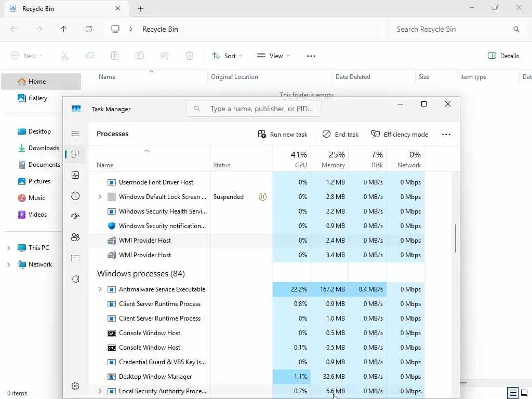This screenshot has width=532, height=399.
Task: Sort processes by Disk column
Action: tap(367, 159)
